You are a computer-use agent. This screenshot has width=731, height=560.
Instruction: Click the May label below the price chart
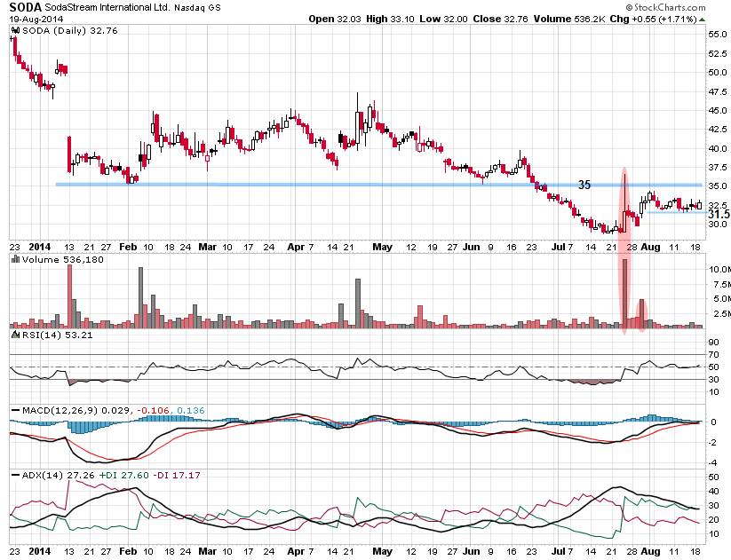(382, 247)
